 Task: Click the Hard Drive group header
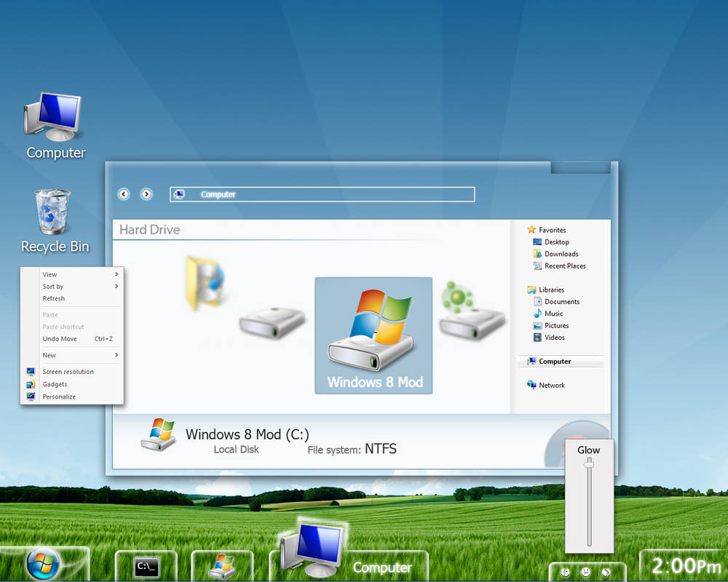coord(149,230)
